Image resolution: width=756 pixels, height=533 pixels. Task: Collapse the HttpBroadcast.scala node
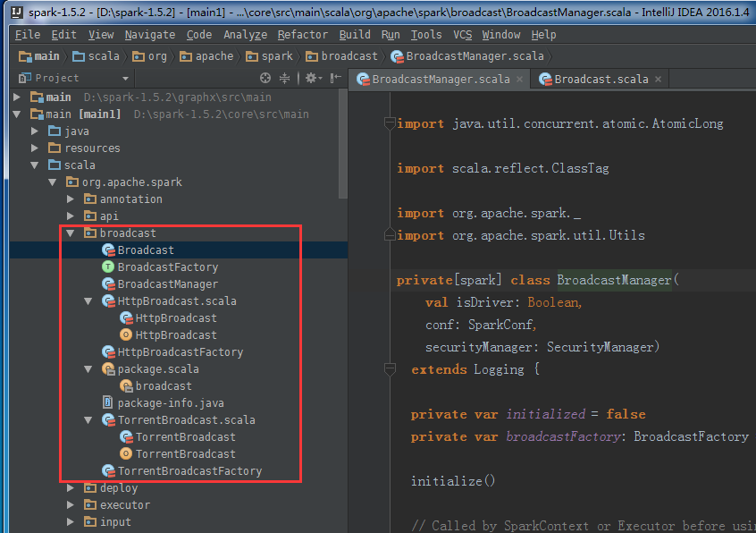tap(88, 301)
